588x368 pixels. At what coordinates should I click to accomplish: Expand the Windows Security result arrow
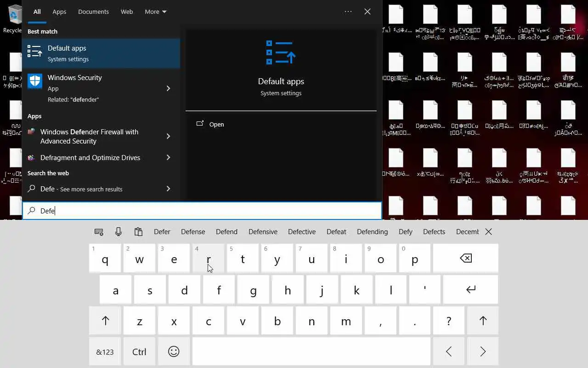tap(168, 88)
